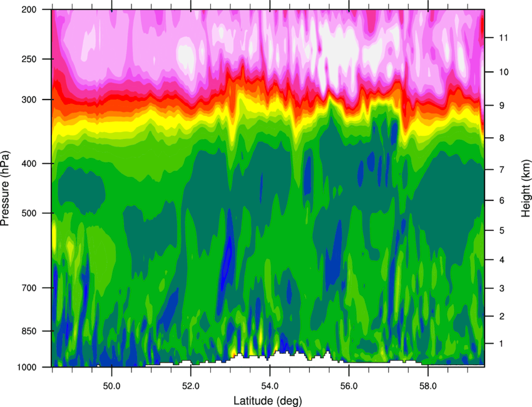The width and height of the screenshot is (532, 407).
Task: Click the 58.0 latitude tick label
Action: (x=428, y=386)
